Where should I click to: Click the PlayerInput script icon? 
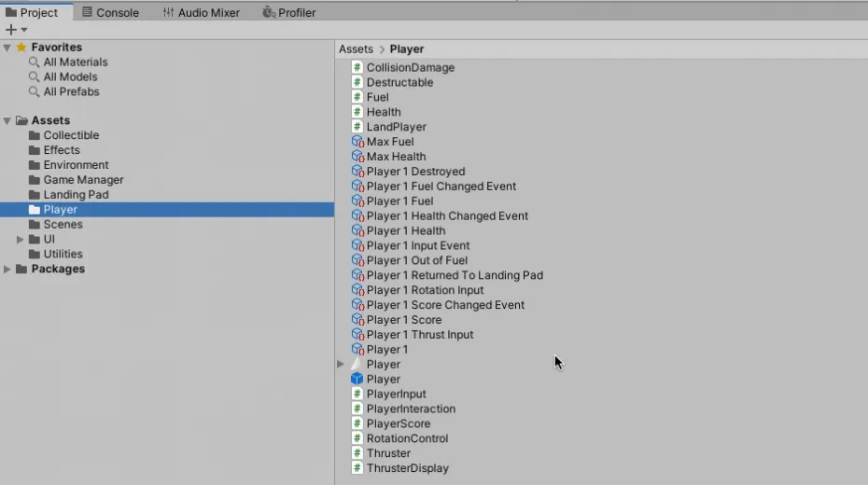(357, 395)
